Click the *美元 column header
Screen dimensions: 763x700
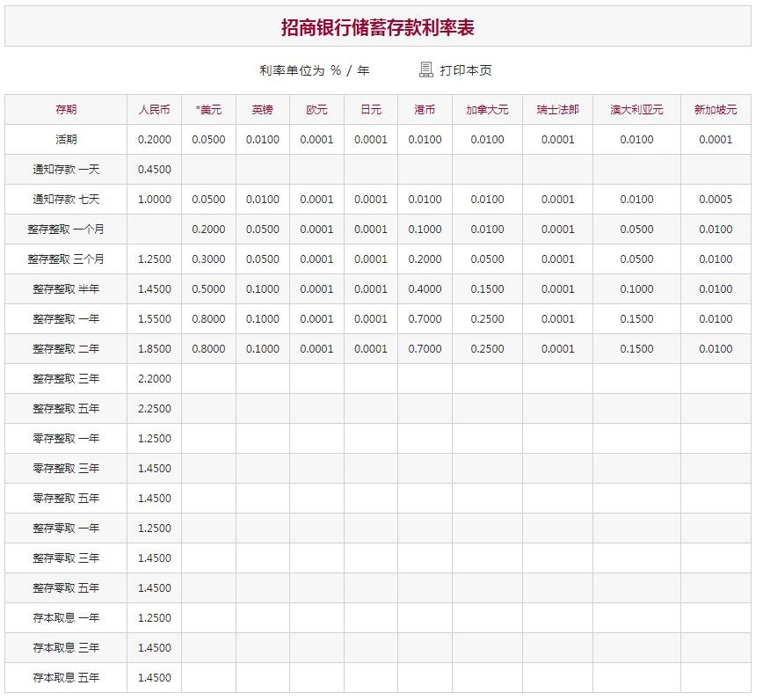point(208,110)
